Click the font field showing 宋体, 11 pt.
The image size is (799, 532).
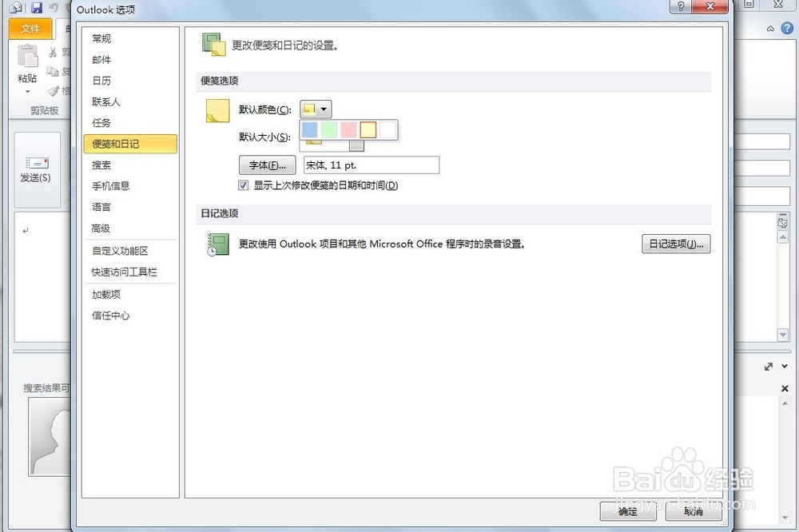pos(372,165)
